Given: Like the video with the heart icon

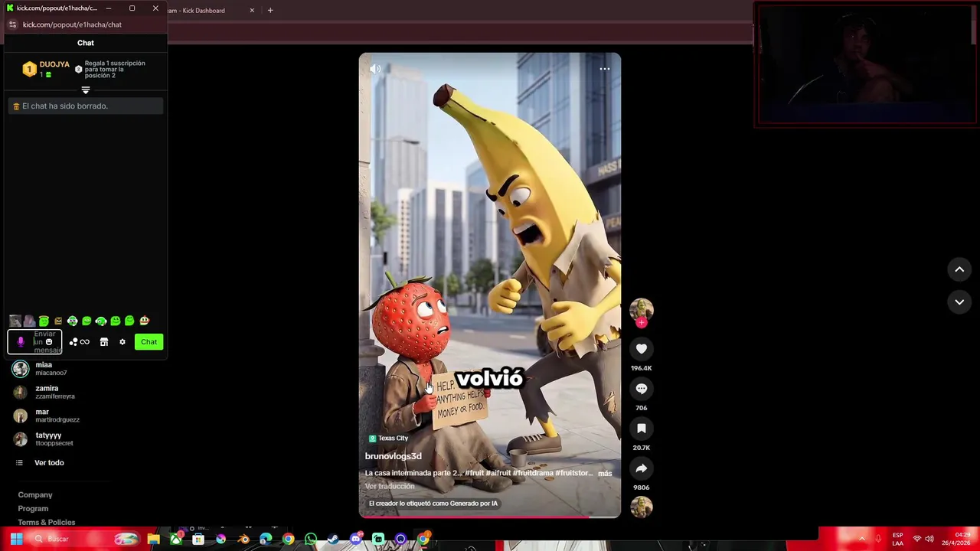Looking at the screenshot, I should 642,349.
